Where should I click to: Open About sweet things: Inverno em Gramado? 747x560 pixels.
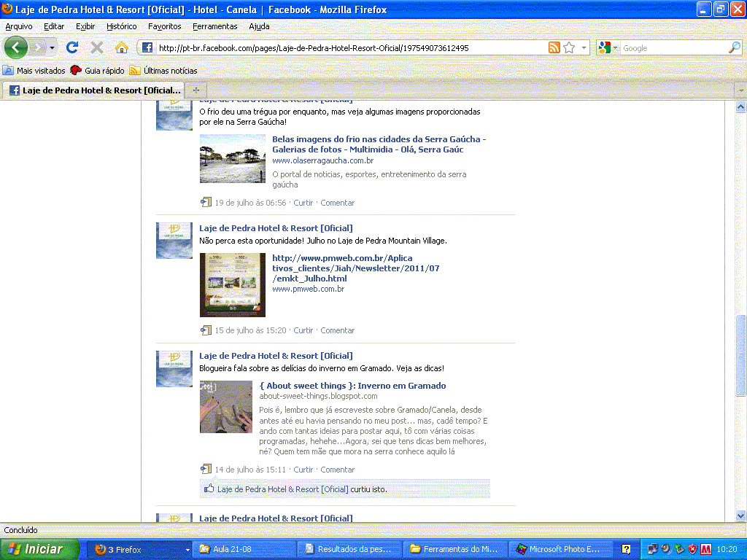(352, 386)
